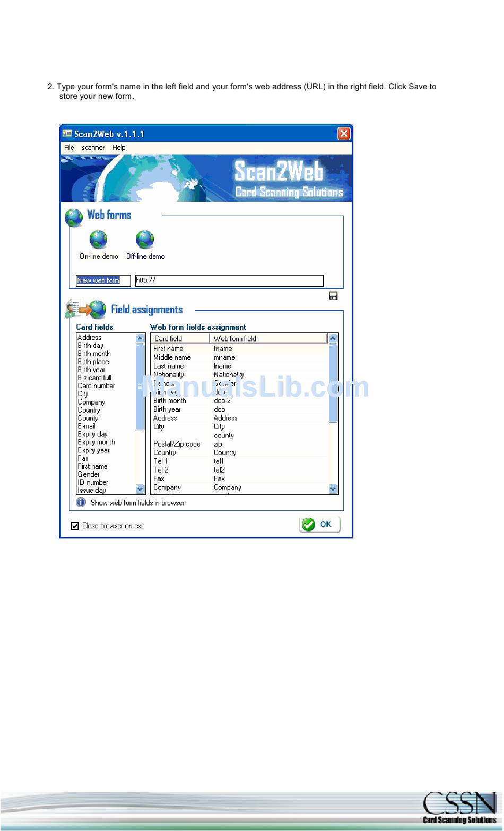This screenshot has width=504, height=831.
Task: Click the Card fields list down arrow
Action: coord(140,489)
